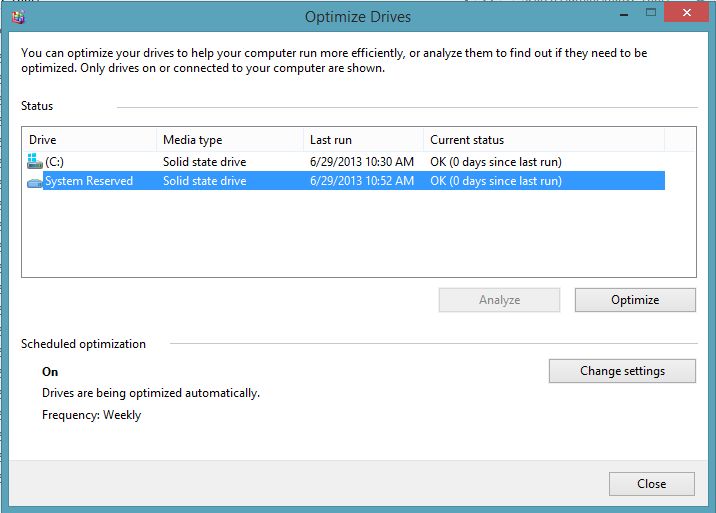Click the empty area of the drive list
The width and height of the screenshot is (716, 513).
coord(358,233)
